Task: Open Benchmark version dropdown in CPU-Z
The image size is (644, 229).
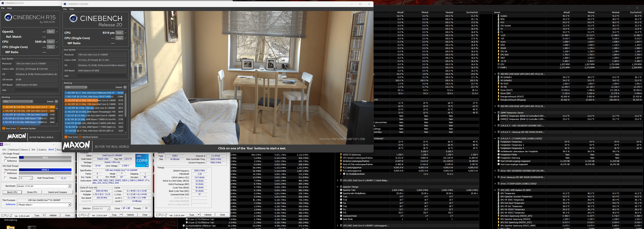Action: coord(44,186)
